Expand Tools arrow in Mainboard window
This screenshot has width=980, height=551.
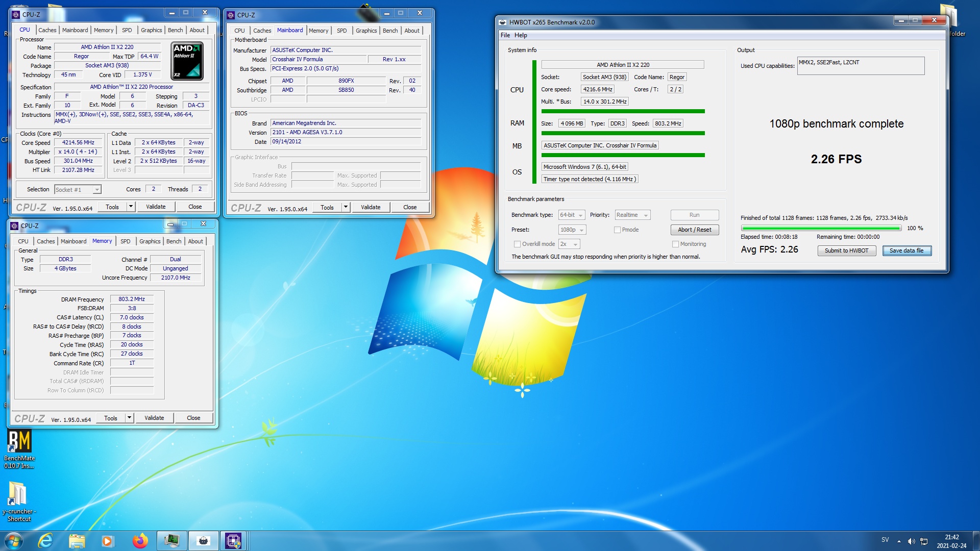pos(346,207)
